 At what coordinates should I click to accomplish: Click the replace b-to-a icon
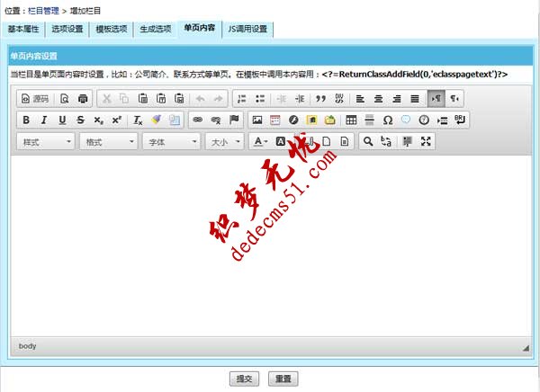pos(386,141)
